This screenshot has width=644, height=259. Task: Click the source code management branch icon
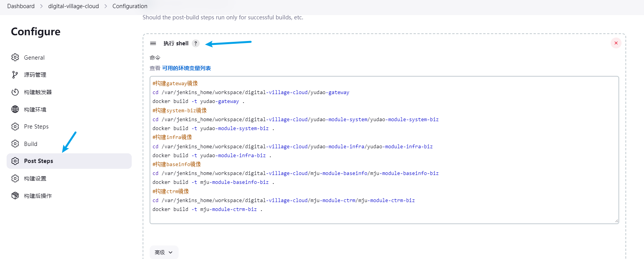tap(15, 75)
